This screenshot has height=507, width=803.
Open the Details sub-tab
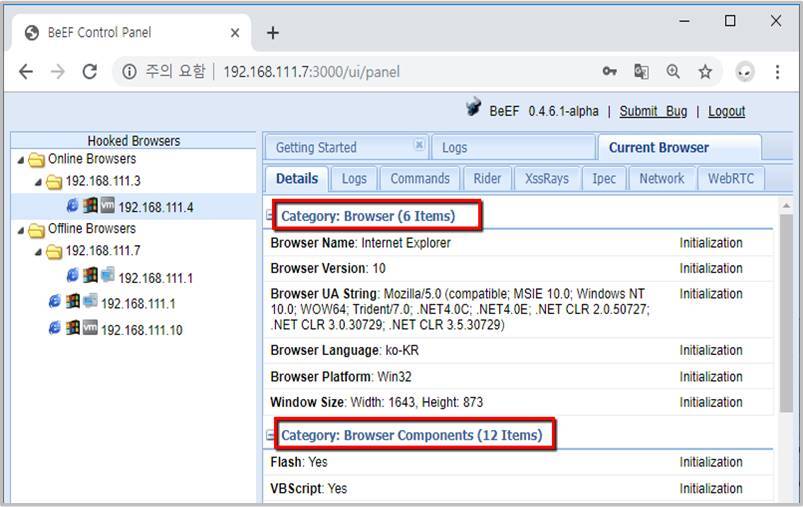click(297, 179)
